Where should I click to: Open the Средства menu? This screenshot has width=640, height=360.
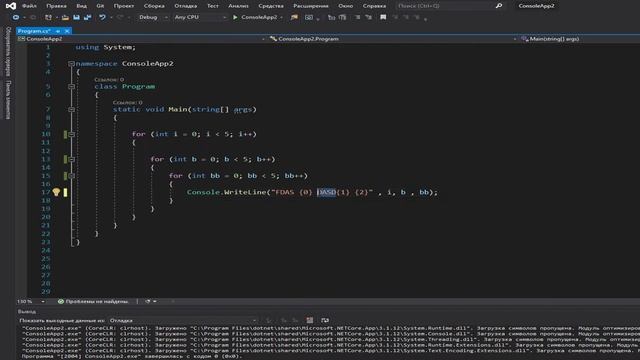tap(271, 6)
